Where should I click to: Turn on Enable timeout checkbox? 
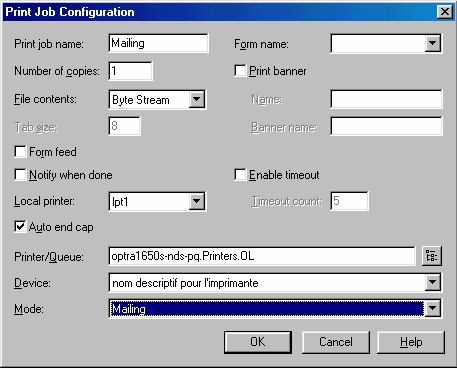click(x=240, y=175)
